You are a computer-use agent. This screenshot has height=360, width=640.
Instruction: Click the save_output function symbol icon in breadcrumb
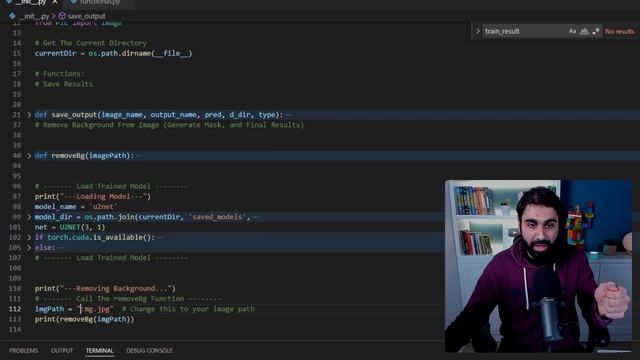[x=62, y=16]
